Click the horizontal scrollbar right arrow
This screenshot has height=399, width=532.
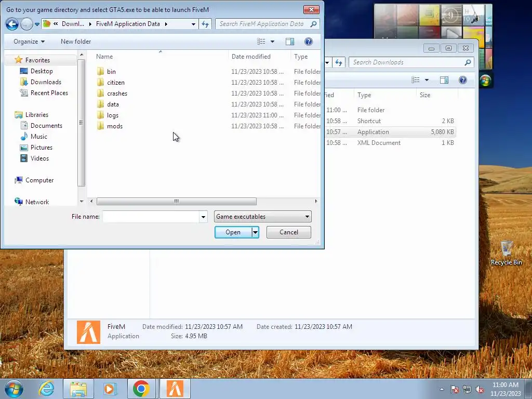pyautogui.click(x=316, y=201)
